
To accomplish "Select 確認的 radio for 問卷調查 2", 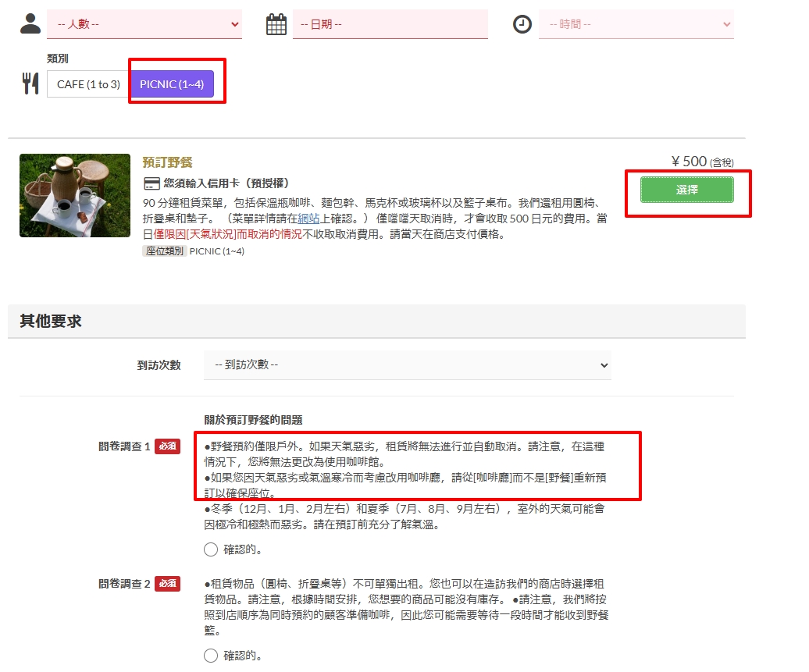I will click(211, 656).
